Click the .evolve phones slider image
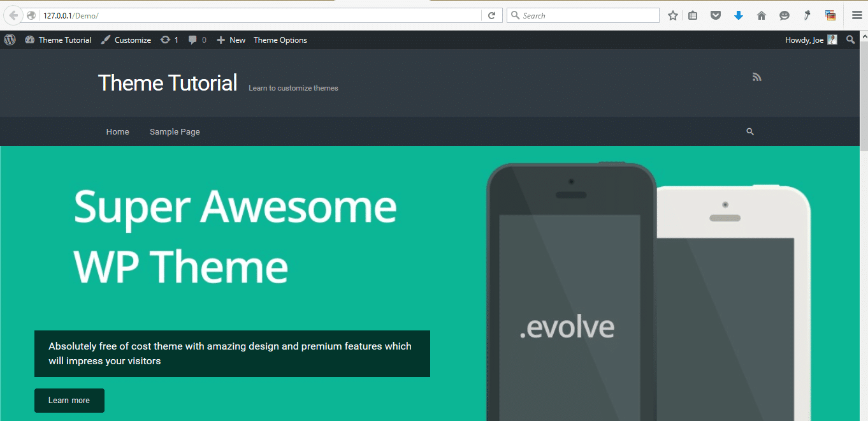The width and height of the screenshot is (868, 421). 648,292
